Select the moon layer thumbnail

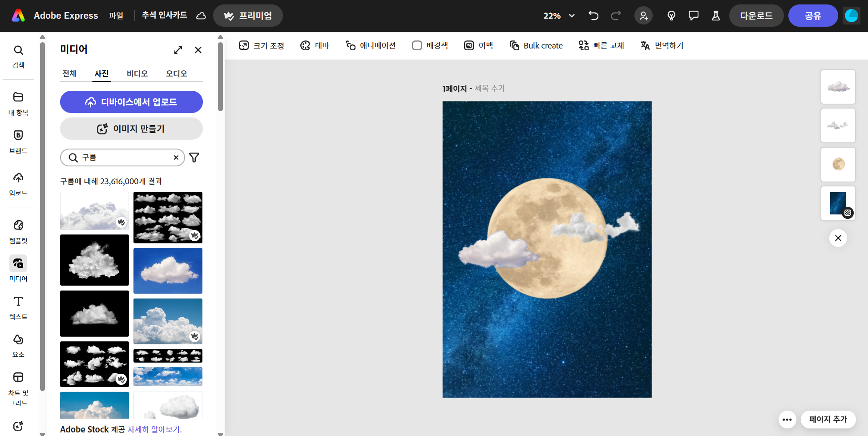[838, 164]
